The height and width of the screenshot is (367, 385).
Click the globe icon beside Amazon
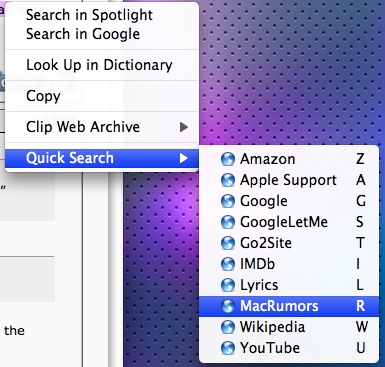pos(228,159)
